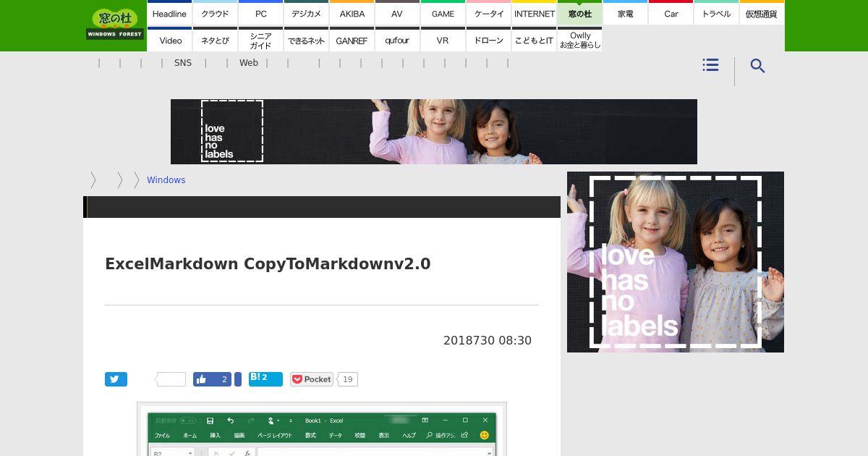
Task: Open the ネタとぴ tab
Action: (215, 40)
